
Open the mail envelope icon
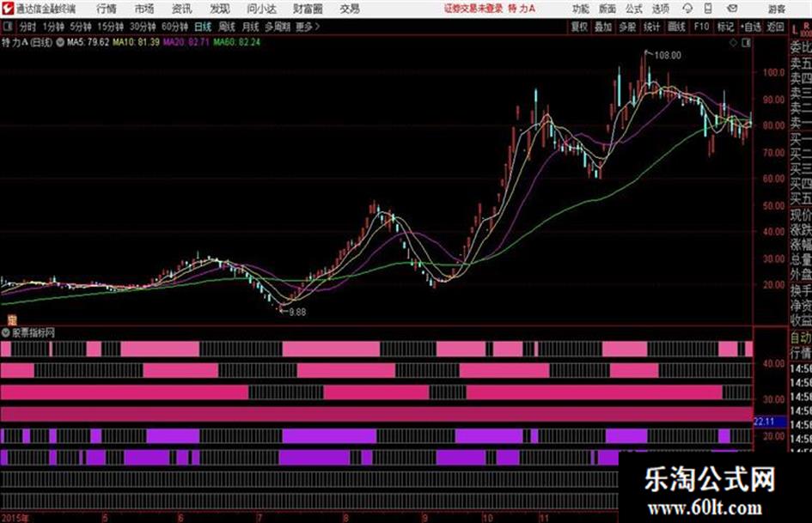coord(732,9)
